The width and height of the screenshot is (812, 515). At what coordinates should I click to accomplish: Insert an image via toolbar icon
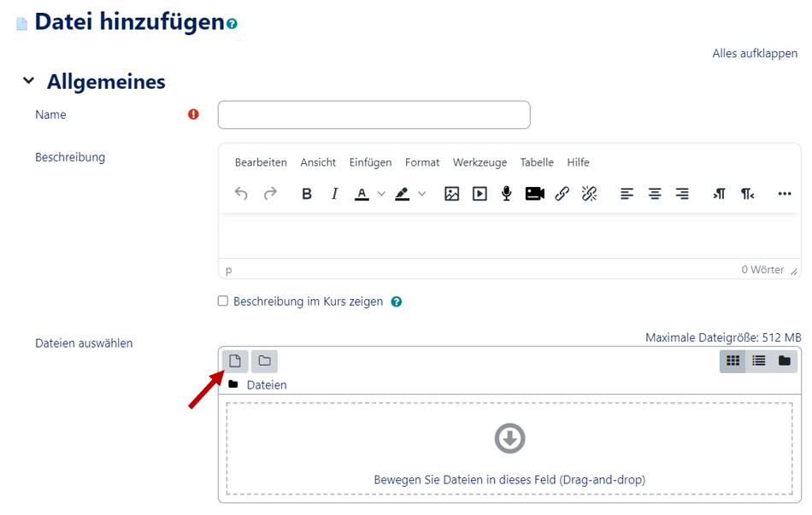point(452,194)
